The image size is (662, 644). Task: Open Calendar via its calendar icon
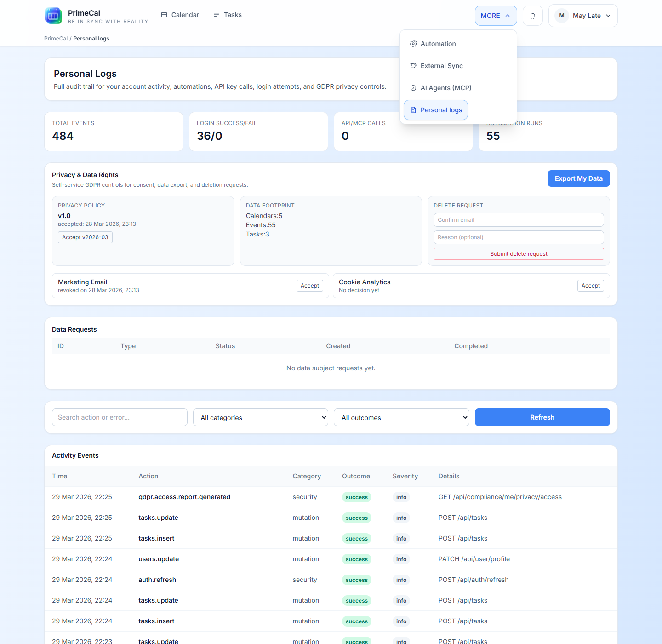(x=163, y=14)
